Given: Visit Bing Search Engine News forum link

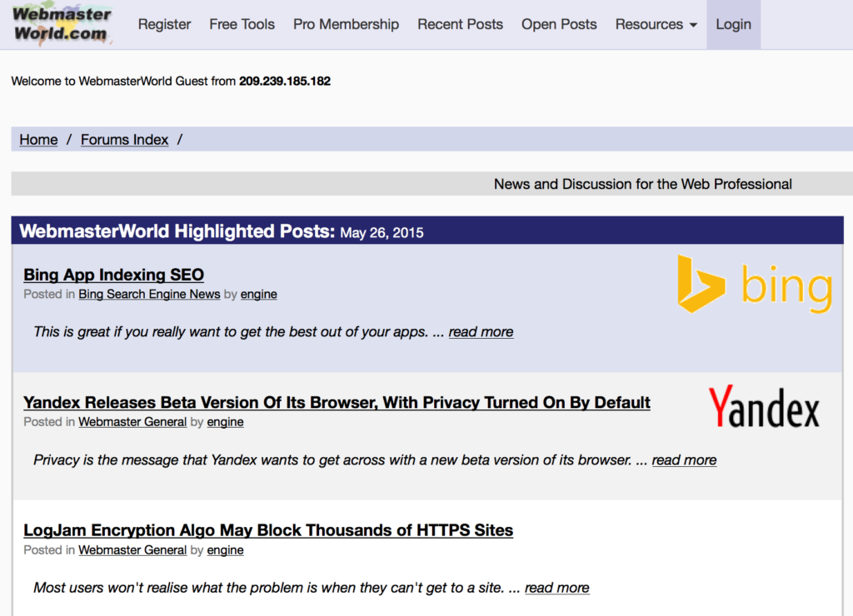Looking at the screenshot, I should click(x=149, y=294).
